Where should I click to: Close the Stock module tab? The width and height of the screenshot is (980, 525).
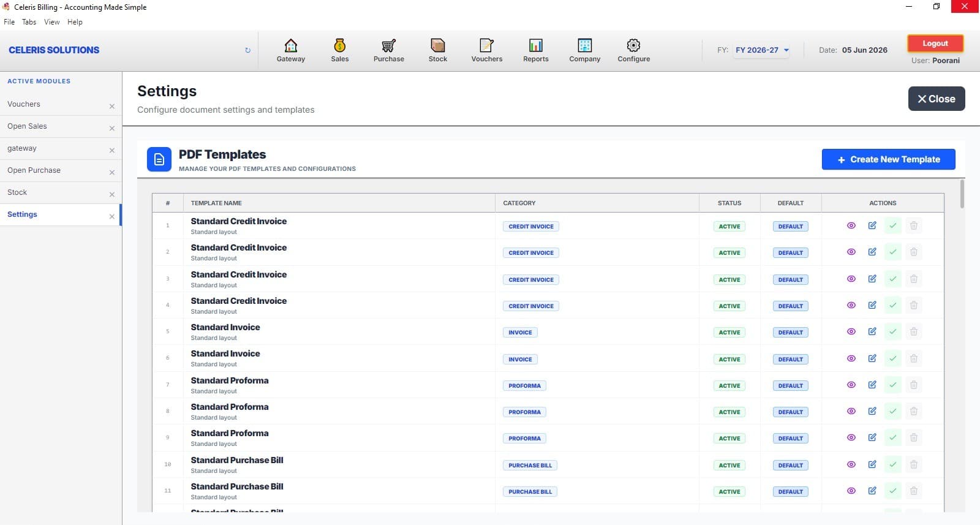tap(112, 194)
